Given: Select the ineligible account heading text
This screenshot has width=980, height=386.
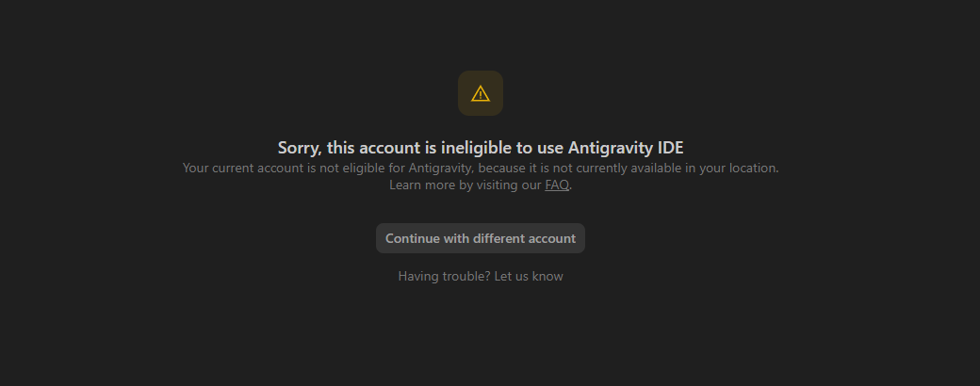Looking at the screenshot, I should coord(480,148).
